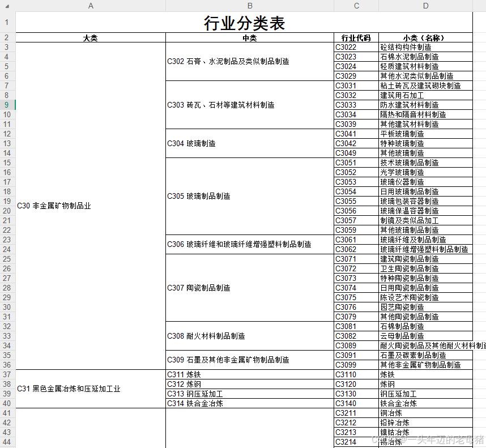Click code cell C3140
Image resolution: width=486 pixels, height=448 pixels.
pyautogui.click(x=356, y=403)
